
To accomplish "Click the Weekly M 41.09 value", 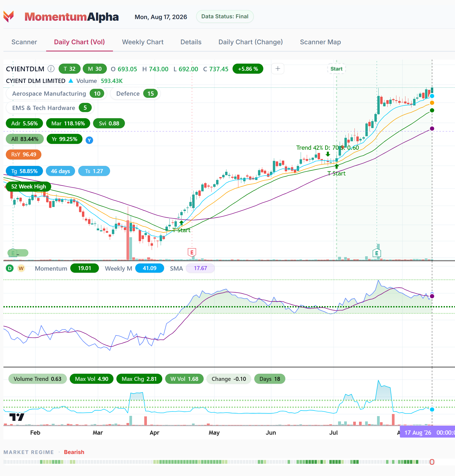I will [x=150, y=268].
